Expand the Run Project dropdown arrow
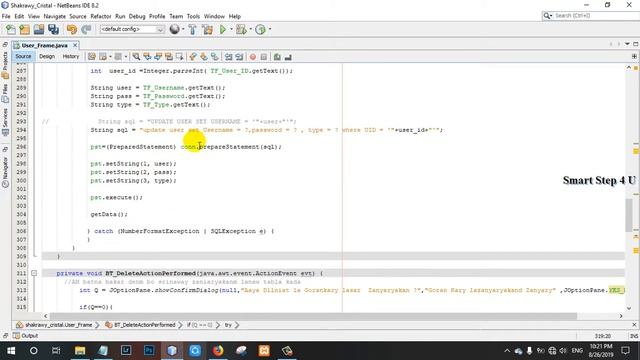640x360 pixels. 231,29
